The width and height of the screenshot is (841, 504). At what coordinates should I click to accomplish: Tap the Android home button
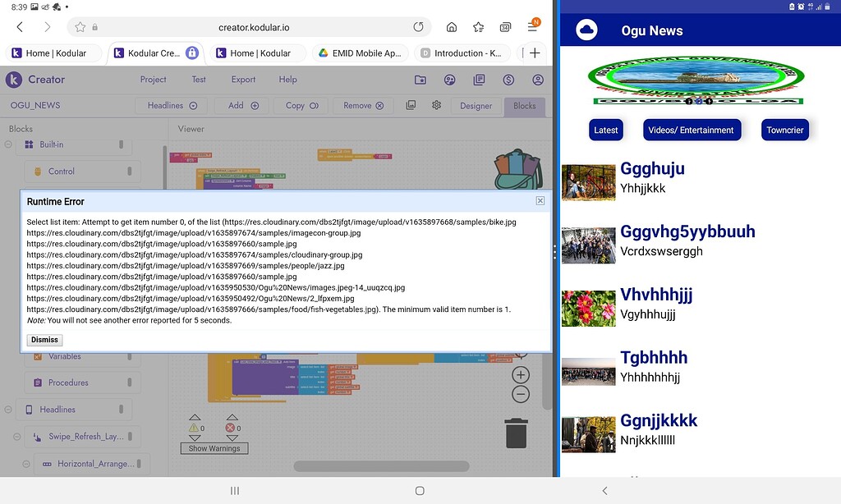tap(420, 491)
